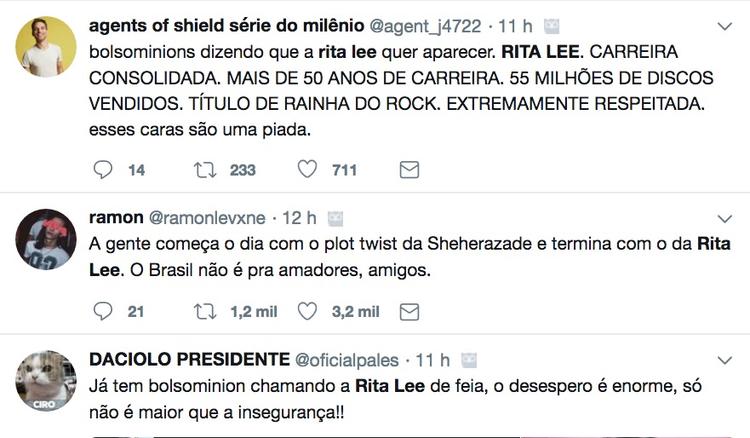Send agents of shield tweet via direct message

pyautogui.click(x=409, y=170)
